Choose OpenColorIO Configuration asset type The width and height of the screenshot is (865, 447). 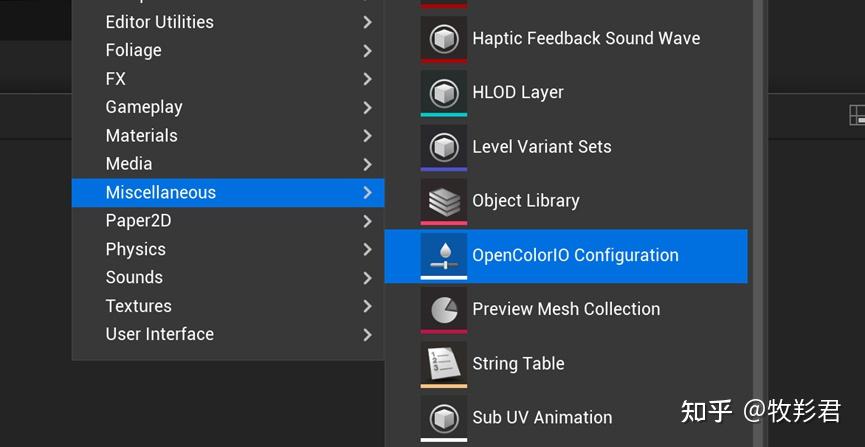(x=575, y=255)
